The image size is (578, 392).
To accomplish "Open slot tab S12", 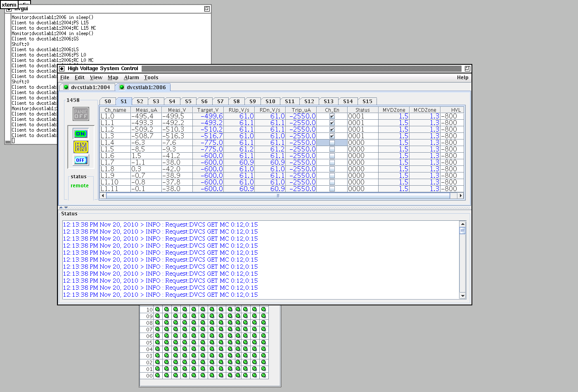I will 309,102.
